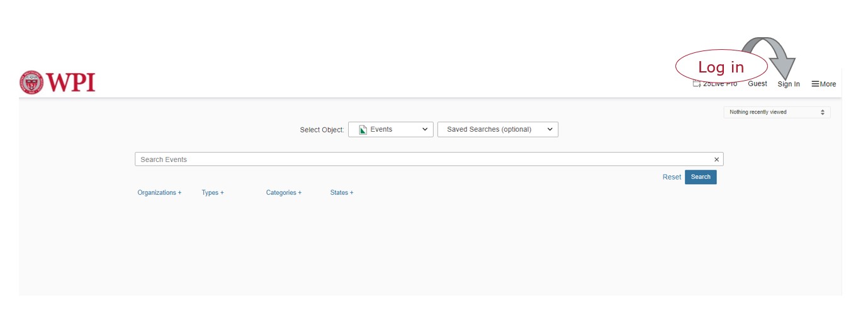Expand the Types + filter
This screenshot has height=324, width=868.
[x=213, y=192]
